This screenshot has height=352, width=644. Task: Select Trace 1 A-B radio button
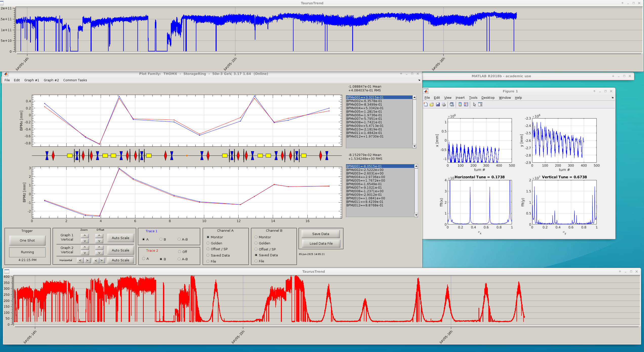coord(179,239)
